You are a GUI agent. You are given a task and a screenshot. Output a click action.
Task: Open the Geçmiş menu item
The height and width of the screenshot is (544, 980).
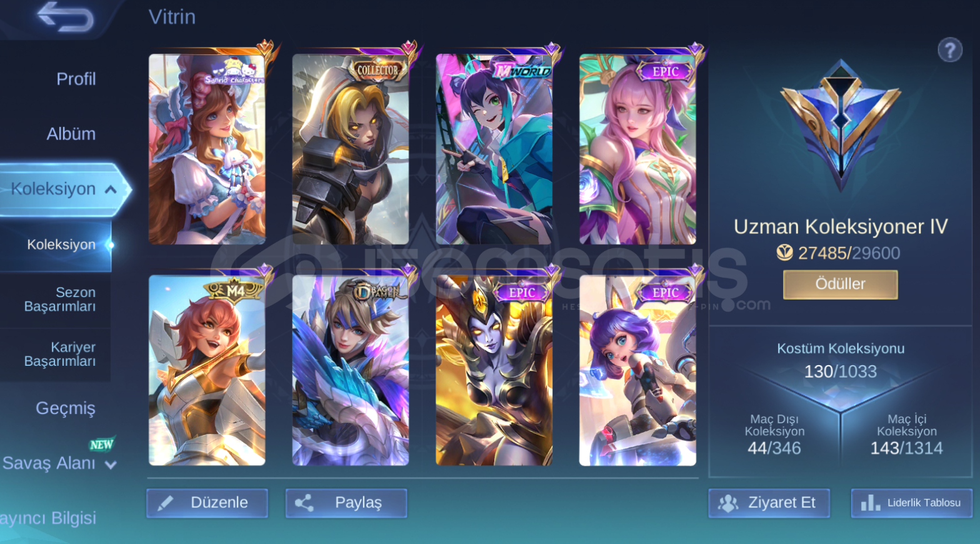click(66, 408)
